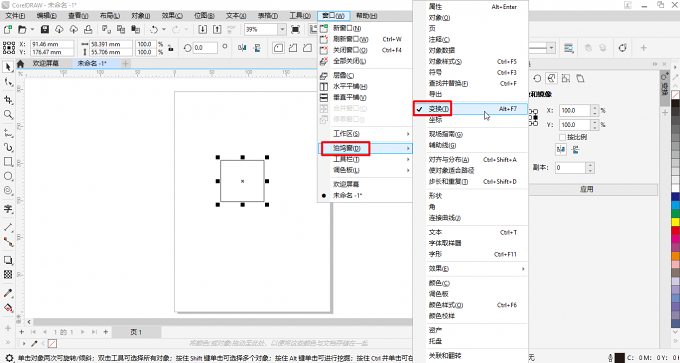Pick the no-color swatch in palette
Screen dimensions: 680x363
(x=675, y=95)
